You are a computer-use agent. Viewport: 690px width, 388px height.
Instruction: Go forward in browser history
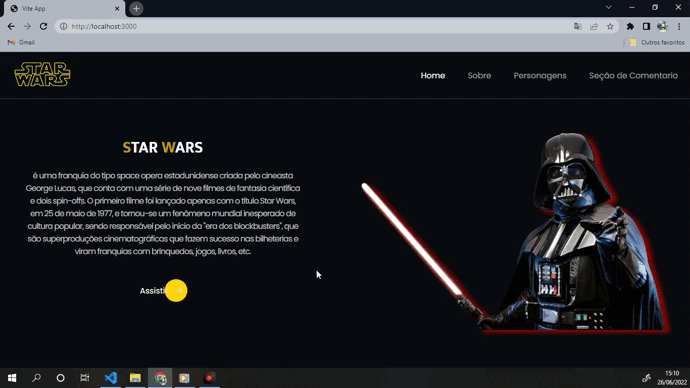click(27, 26)
